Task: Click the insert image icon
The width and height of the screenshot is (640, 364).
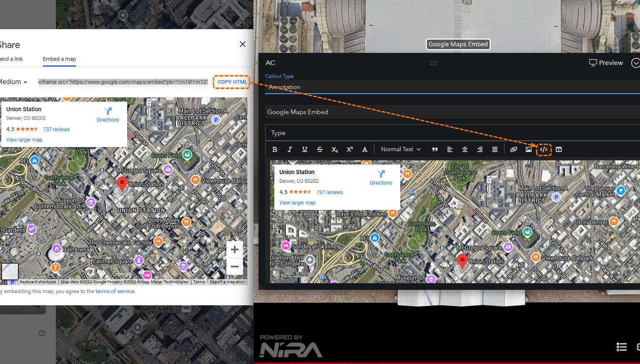Action: tap(529, 150)
